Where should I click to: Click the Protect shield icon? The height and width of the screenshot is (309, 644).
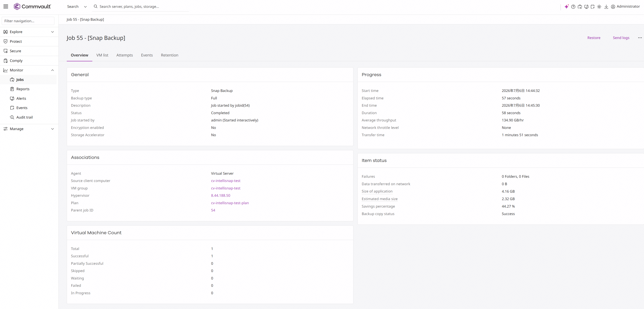5,42
